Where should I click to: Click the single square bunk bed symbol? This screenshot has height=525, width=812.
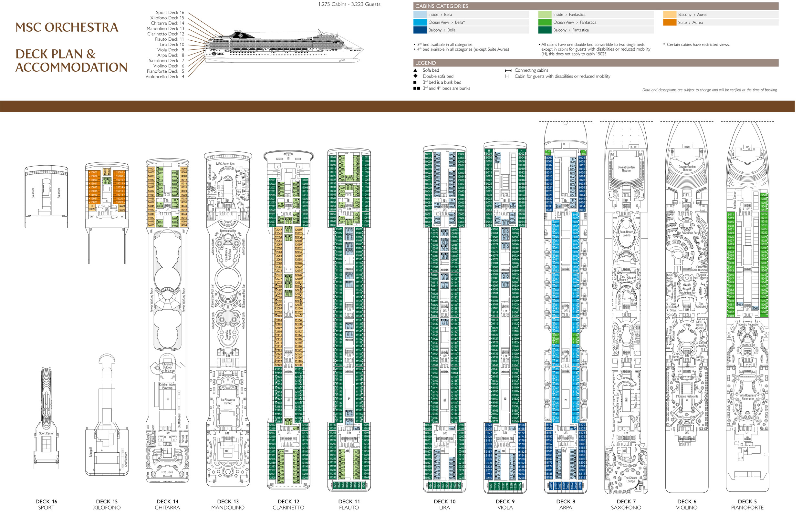click(x=415, y=82)
